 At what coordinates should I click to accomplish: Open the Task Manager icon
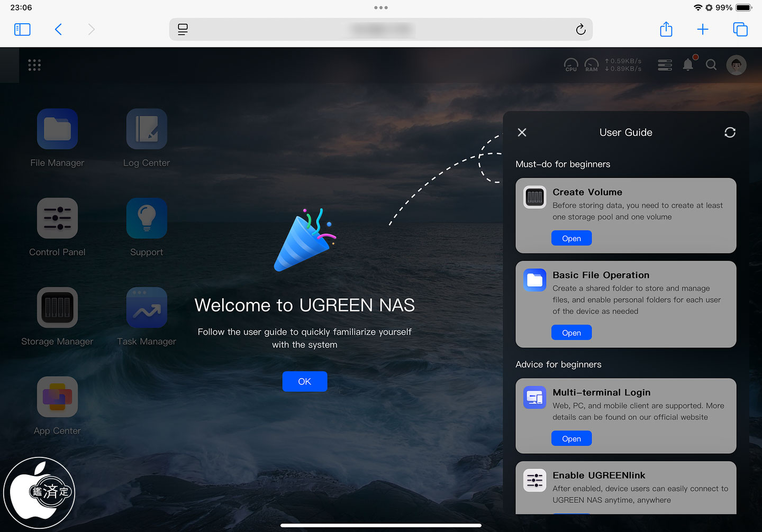point(147,308)
